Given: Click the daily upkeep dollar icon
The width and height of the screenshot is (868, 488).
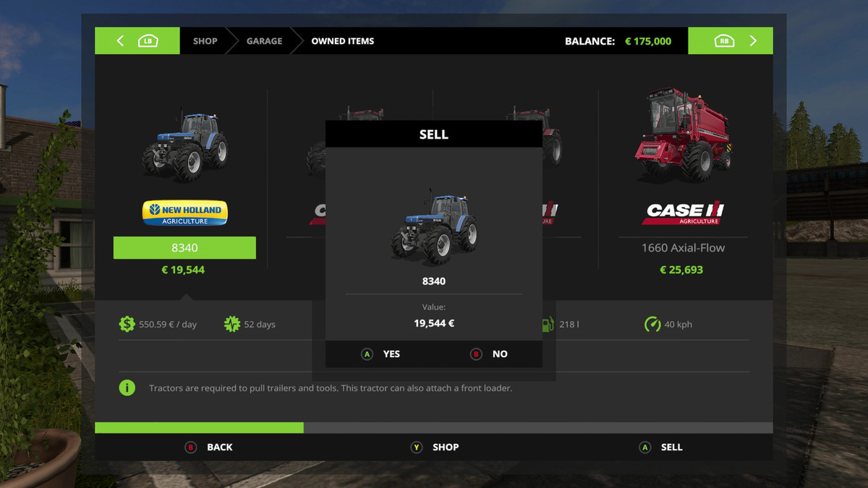Looking at the screenshot, I should tap(127, 324).
